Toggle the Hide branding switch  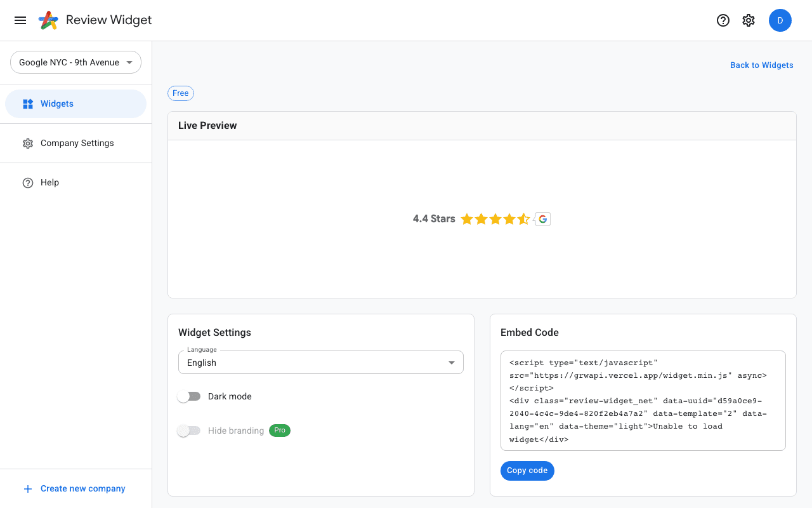click(188, 430)
